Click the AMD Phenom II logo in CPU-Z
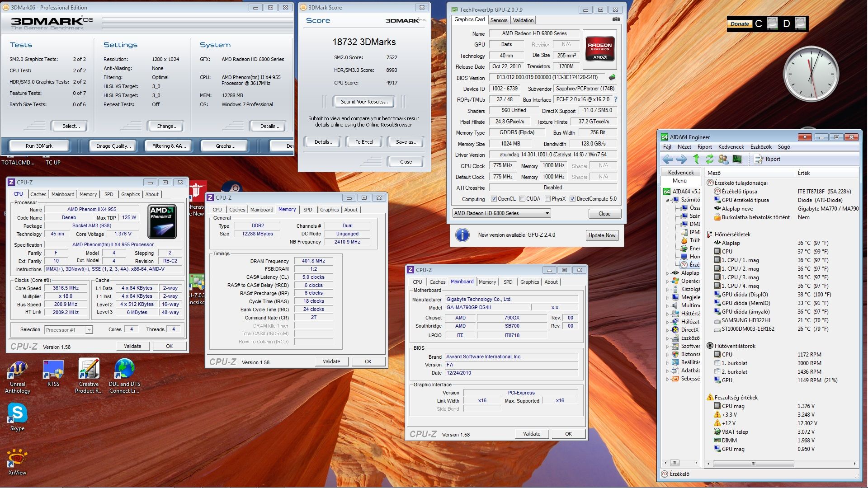 (x=162, y=221)
